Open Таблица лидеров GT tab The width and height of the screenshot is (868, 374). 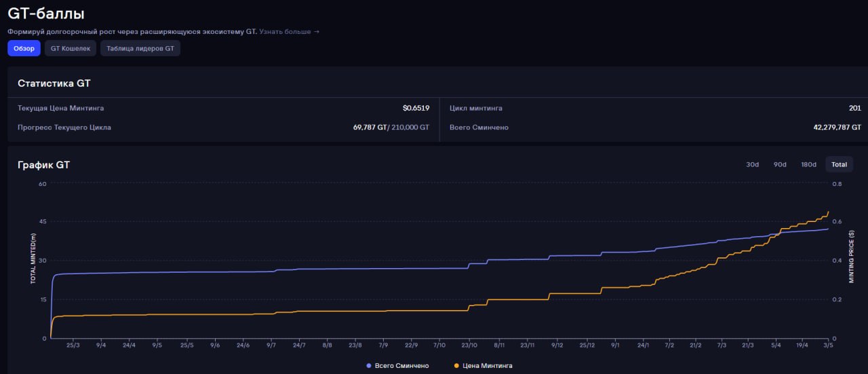[x=140, y=48]
